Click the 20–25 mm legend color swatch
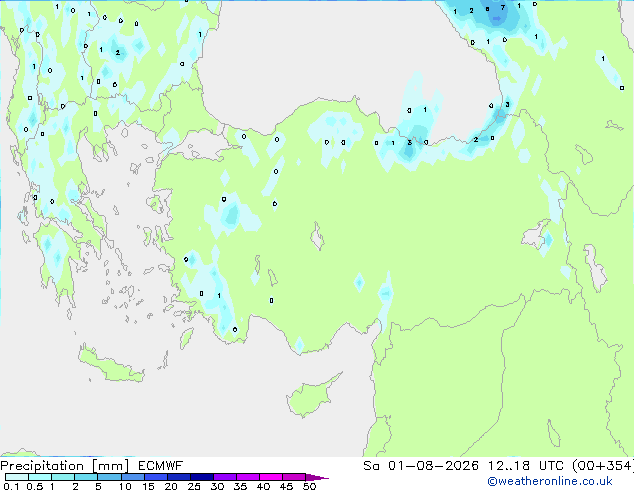The image size is (634, 490). coord(178,477)
